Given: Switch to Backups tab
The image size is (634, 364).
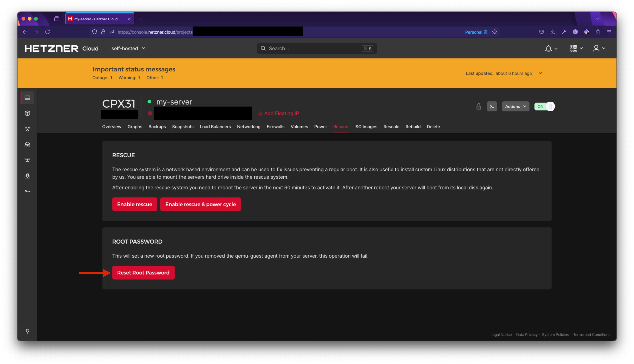Looking at the screenshot, I should tap(157, 127).
